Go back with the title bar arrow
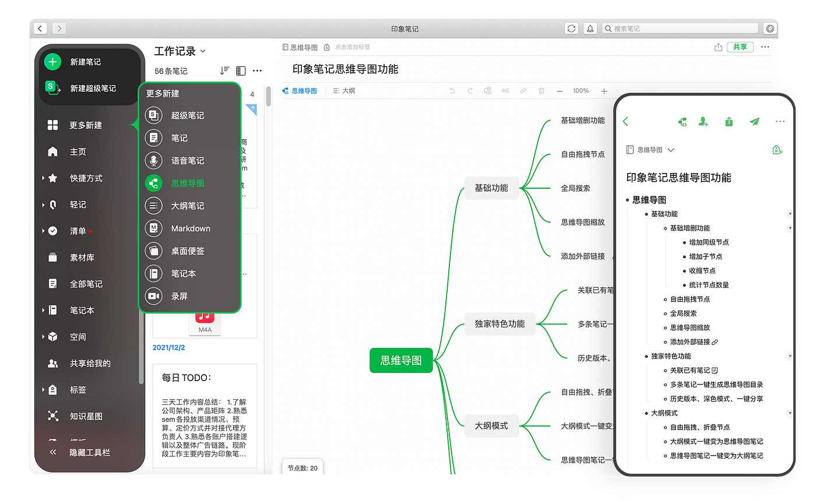The width and height of the screenshot is (816, 504). [x=40, y=29]
